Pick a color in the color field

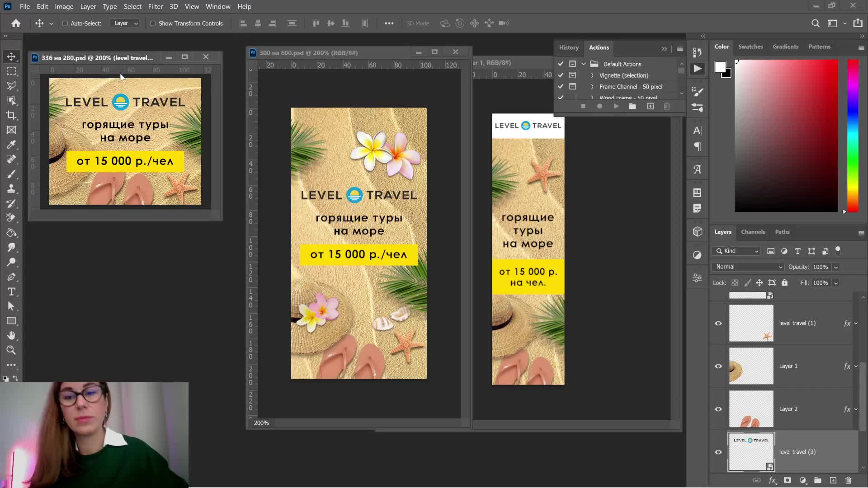coord(786,136)
